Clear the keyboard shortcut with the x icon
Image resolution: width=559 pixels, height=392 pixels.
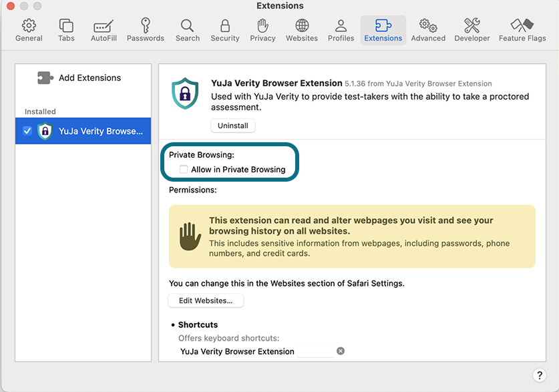pos(341,351)
